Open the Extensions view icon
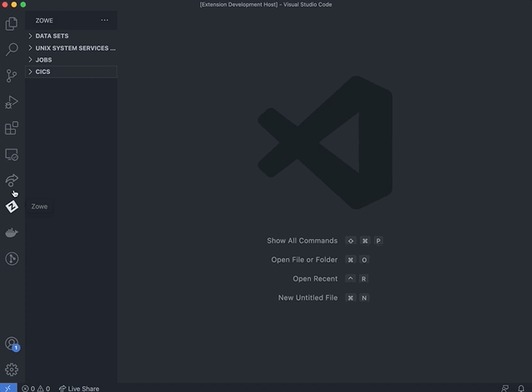 (12, 129)
